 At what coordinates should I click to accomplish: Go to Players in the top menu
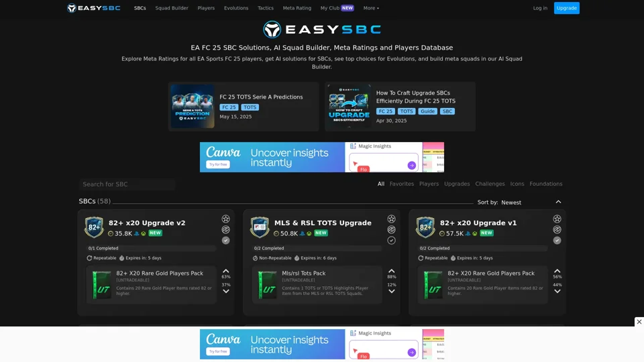point(206,8)
